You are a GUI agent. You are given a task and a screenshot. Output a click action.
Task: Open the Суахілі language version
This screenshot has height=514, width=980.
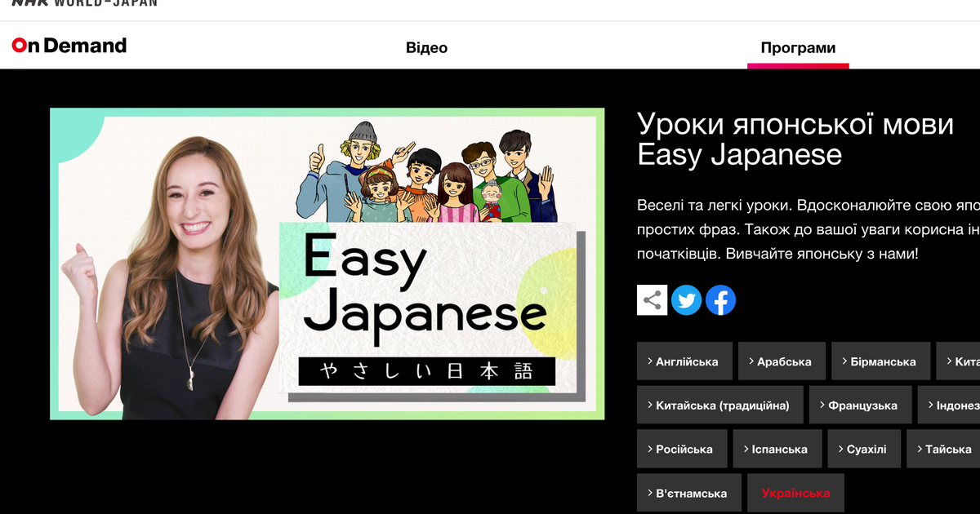863,450
